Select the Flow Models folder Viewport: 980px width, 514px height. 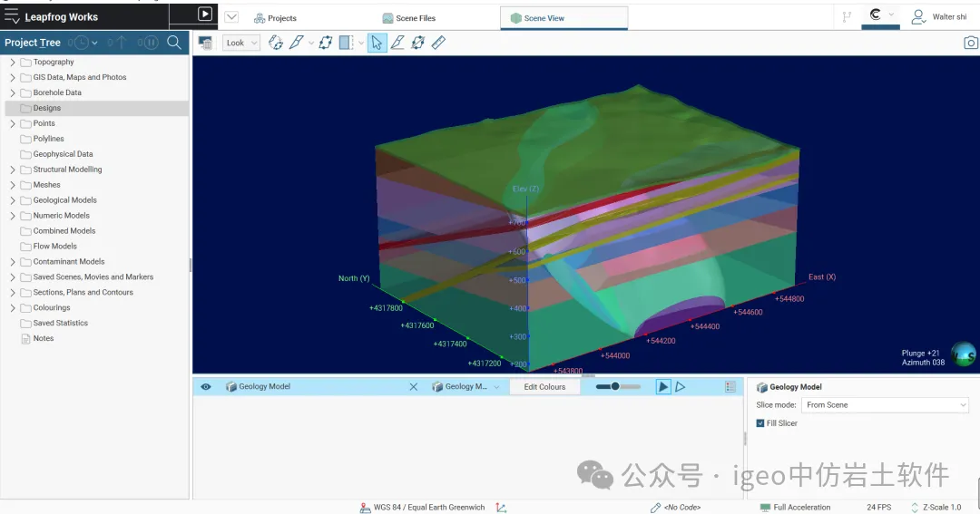(54, 246)
